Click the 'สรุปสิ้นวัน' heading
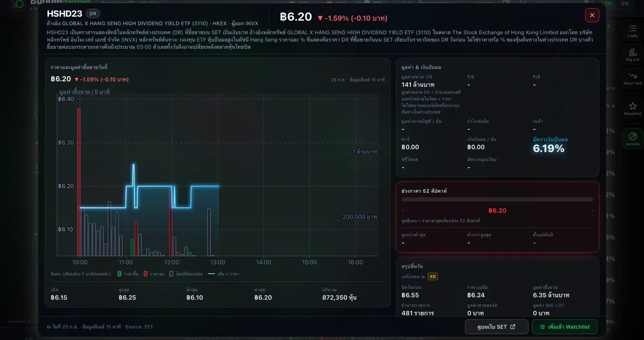Screen dimensions: 644x340 point(412,266)
